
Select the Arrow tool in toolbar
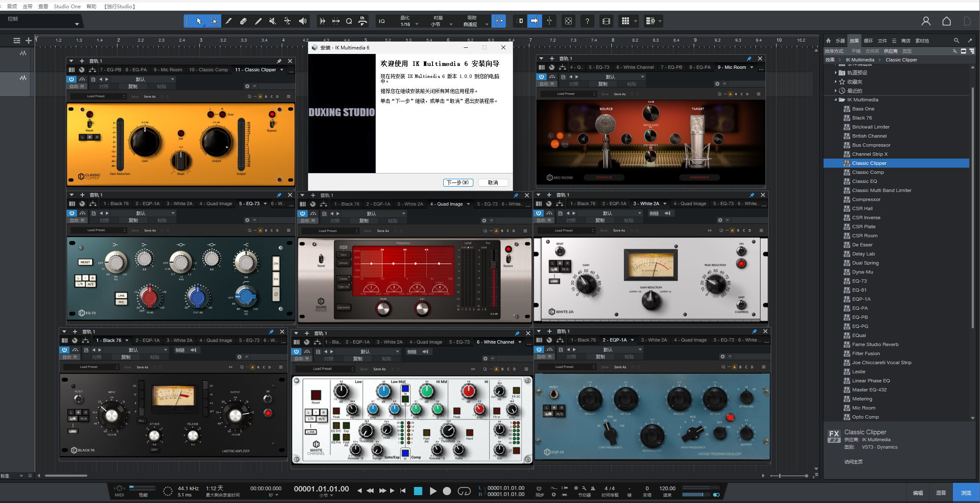(x=199, y=21)
